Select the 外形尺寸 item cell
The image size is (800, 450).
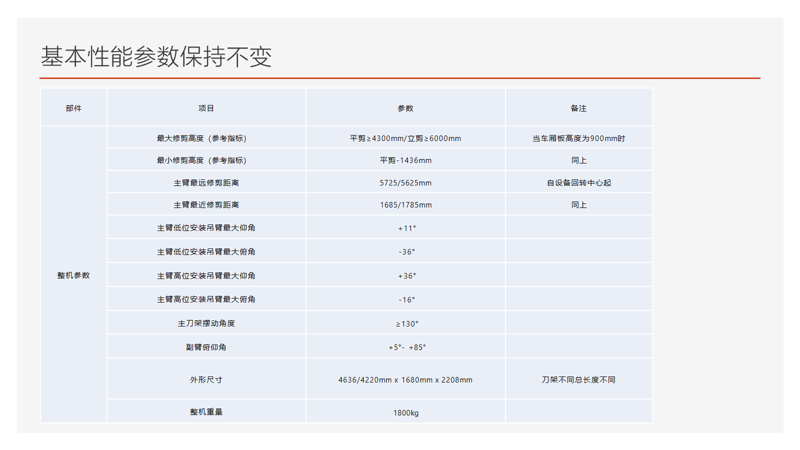coord(206,380)
